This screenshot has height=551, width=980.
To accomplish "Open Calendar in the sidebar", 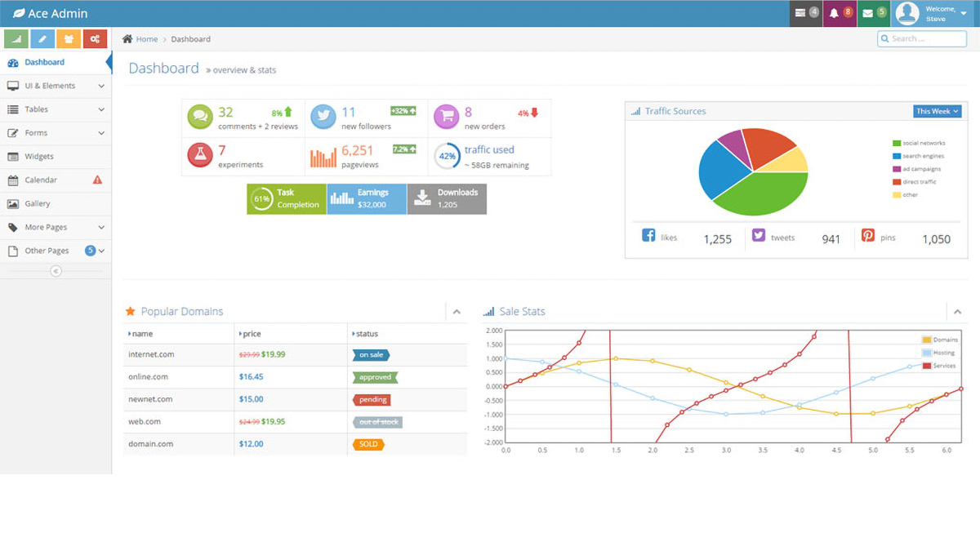I will click(54, 180).
